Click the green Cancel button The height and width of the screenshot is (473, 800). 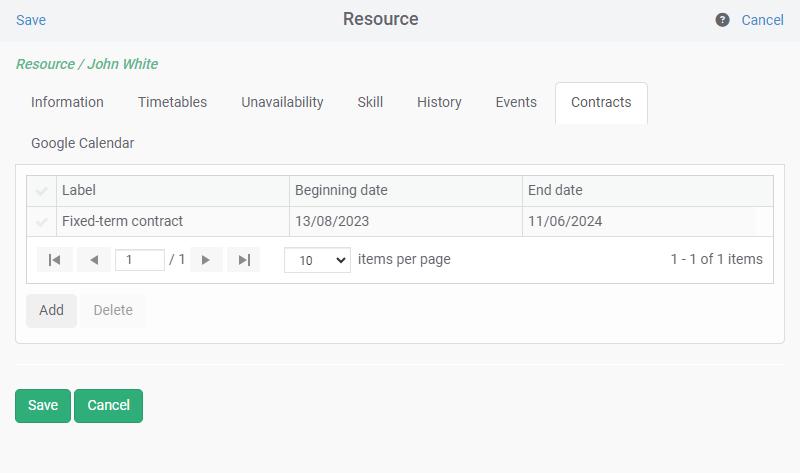(x=109, y=406)
